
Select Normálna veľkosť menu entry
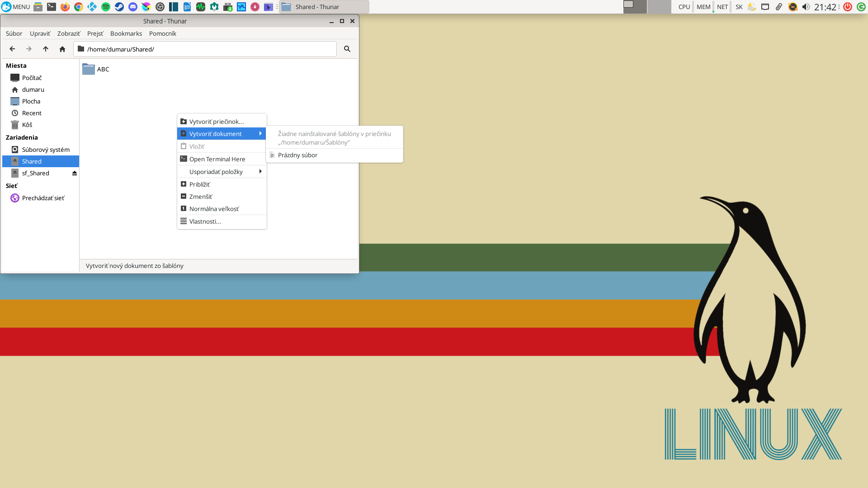pyautogui.click(x=222, y=209)
